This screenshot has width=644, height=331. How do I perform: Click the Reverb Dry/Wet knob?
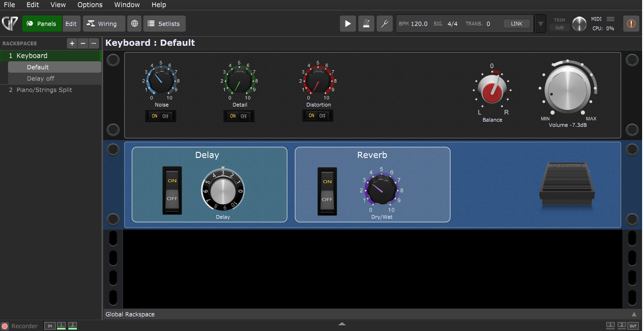381,188
